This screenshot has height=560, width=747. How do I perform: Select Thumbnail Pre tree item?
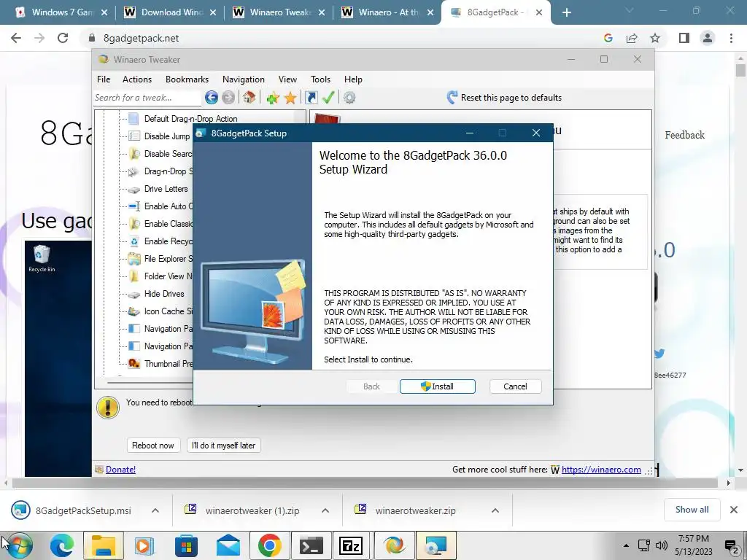tap(168, 364)
